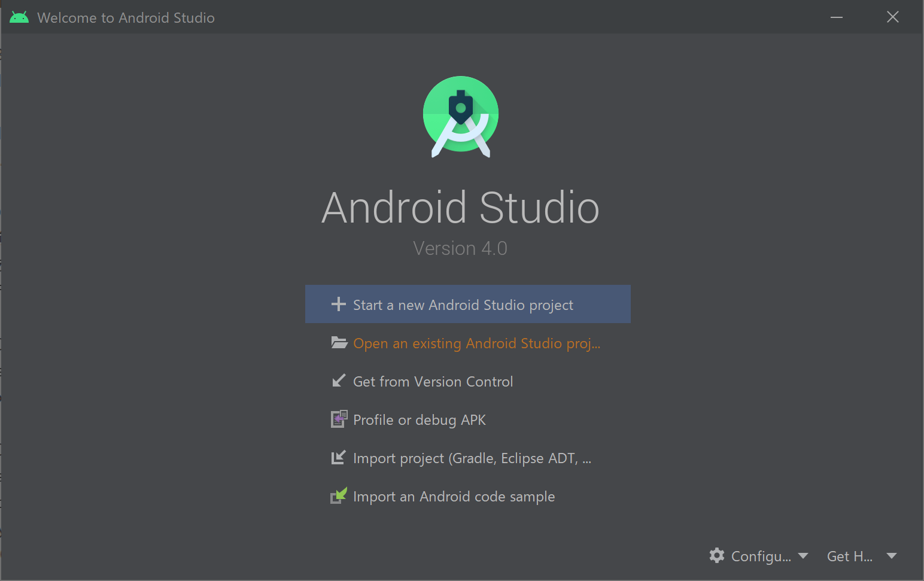Click the Version 4.0 text
Screen dimensions: 924x581
click(460, 248)
